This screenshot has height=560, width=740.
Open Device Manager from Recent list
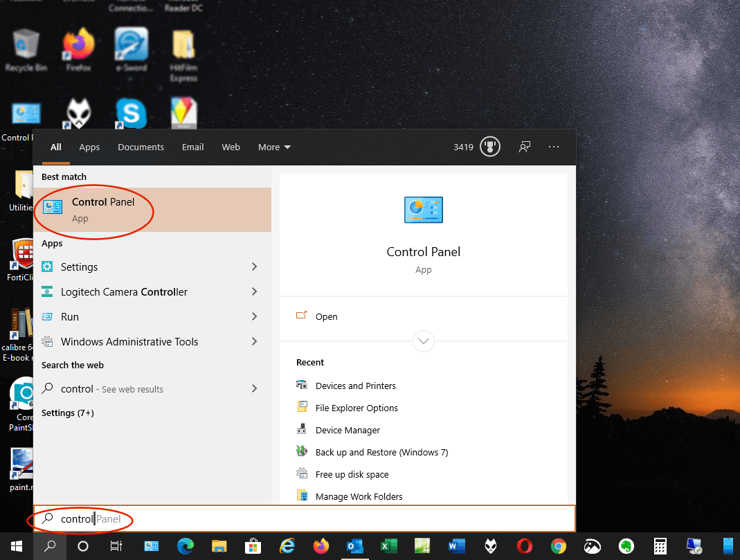[x=348, y=429]
